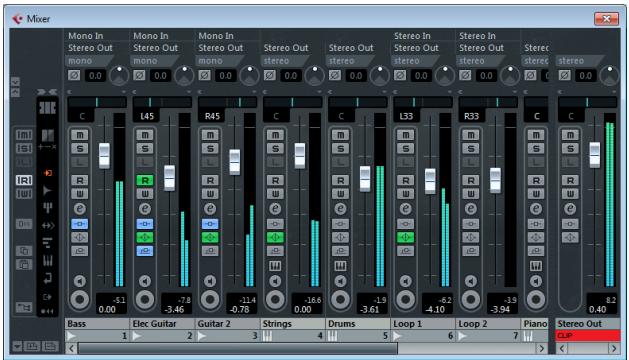Viewport: 629px width, 360px height.
Task: Toggle Guitar 2 EQ bypass button
Action: (210, 238)
